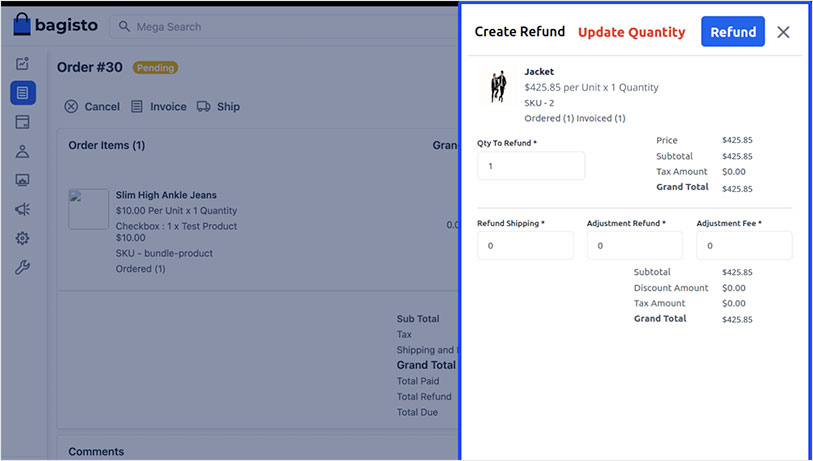Click Update Quantity link
Screen dimensions: 813x461
631,32
